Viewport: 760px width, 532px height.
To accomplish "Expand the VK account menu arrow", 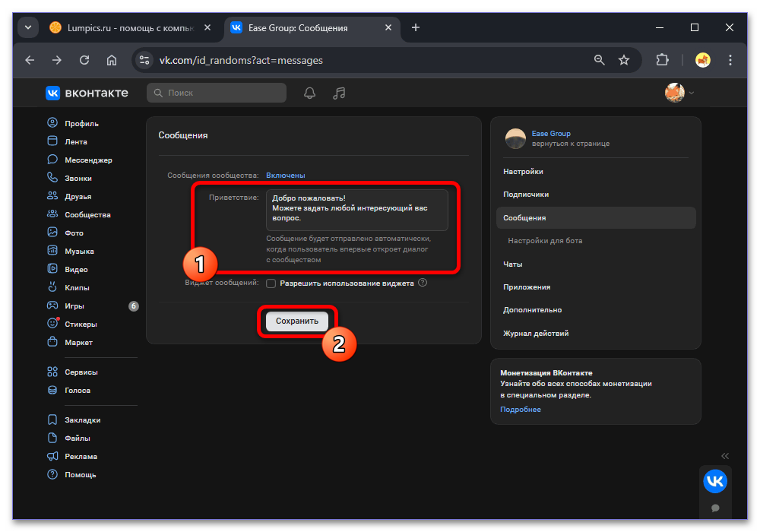I will 692,93.
